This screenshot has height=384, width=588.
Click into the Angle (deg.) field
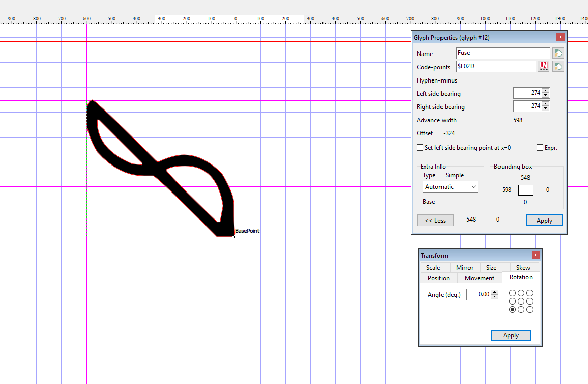point(479,295)
